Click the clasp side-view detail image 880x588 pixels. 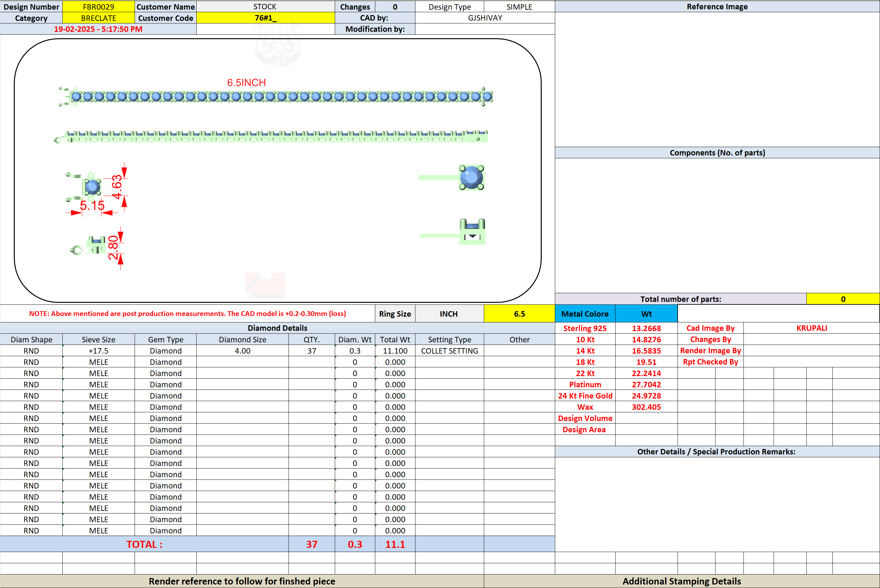coord(88,246)
